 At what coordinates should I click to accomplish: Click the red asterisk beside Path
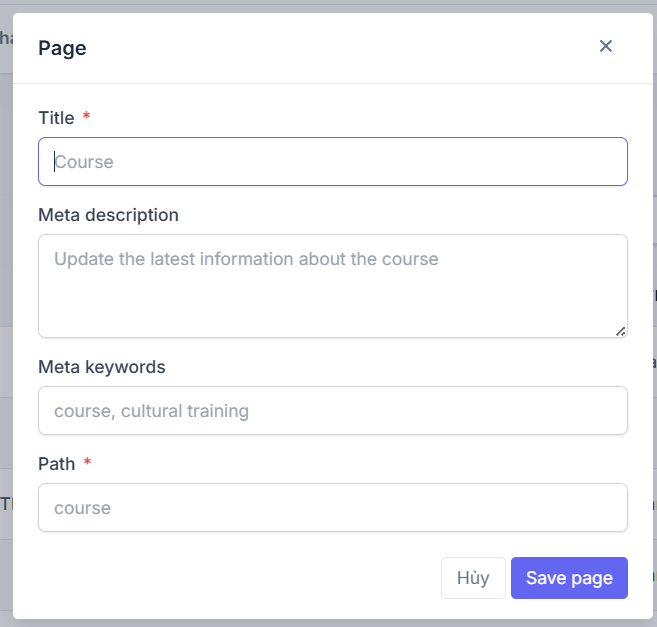(87, 461)
